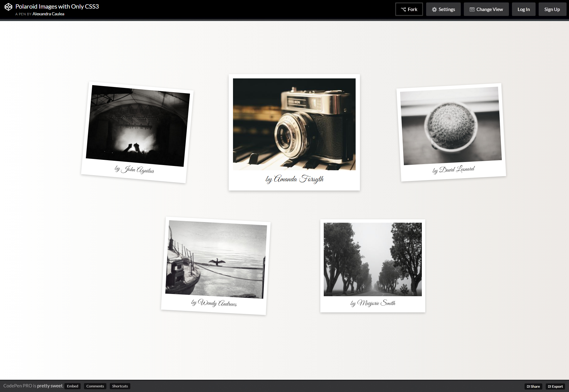Open the pen Settings
Screen dimensions: 569x392
443,9
